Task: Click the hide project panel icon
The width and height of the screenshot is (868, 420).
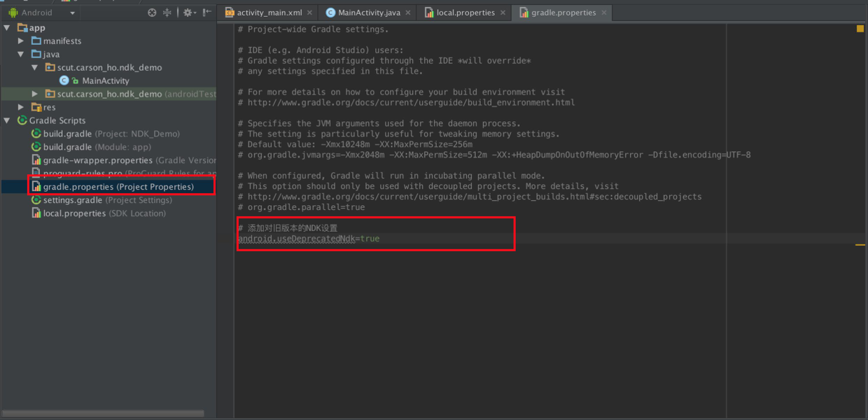Action: (208, 13)
